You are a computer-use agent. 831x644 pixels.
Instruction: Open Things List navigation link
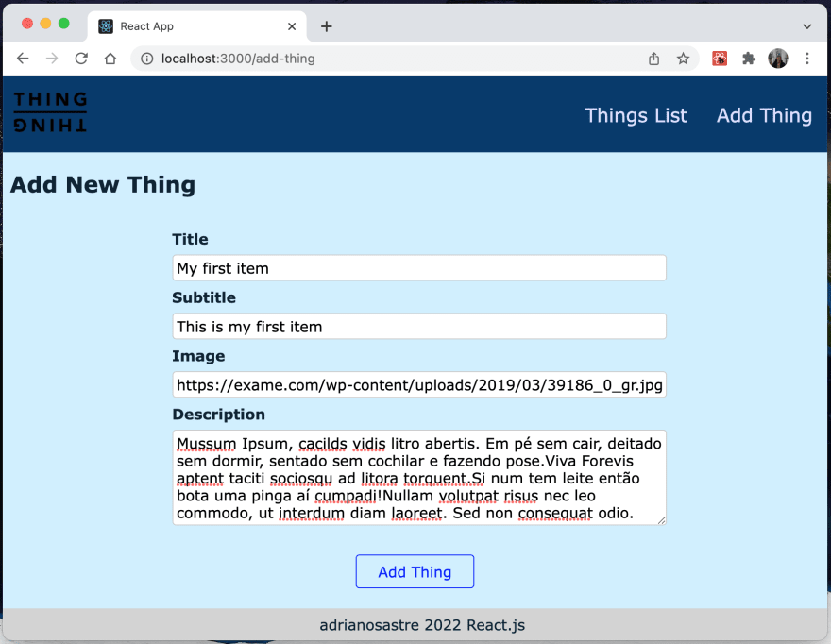click(636, 115)
